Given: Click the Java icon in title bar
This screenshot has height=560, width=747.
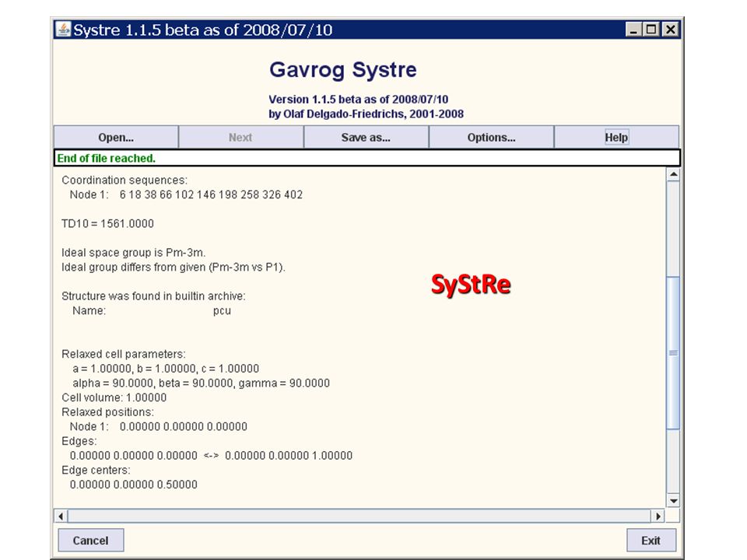Looking at the screenshot, I should (x=63, y=29).
